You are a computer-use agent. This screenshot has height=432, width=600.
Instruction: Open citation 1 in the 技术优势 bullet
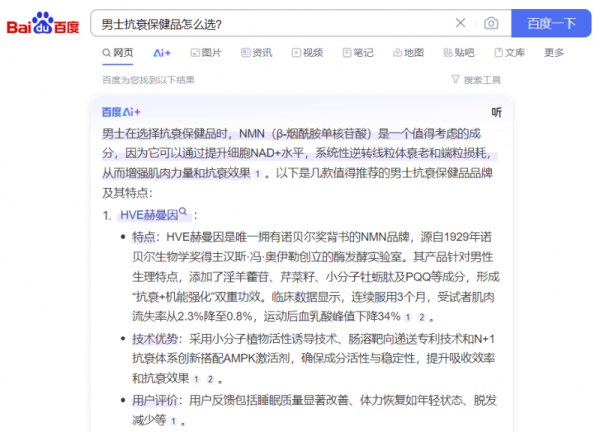click(x=196, y=379)
